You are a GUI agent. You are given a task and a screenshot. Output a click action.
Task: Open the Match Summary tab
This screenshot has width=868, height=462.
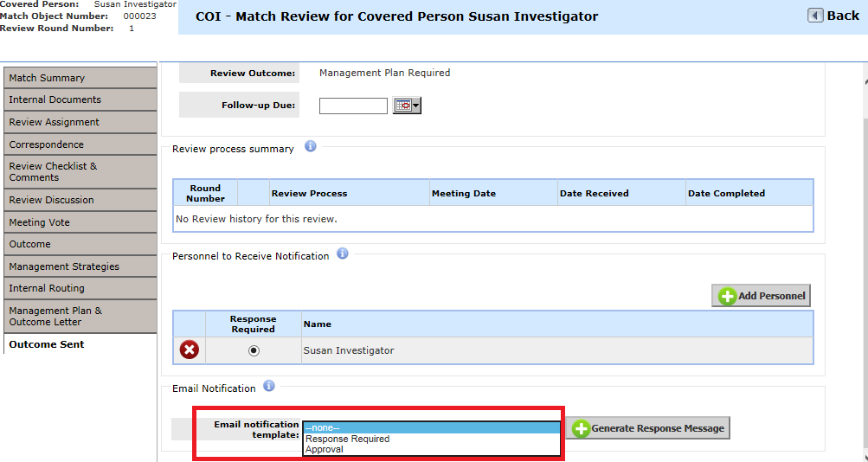tap(80, 78)
